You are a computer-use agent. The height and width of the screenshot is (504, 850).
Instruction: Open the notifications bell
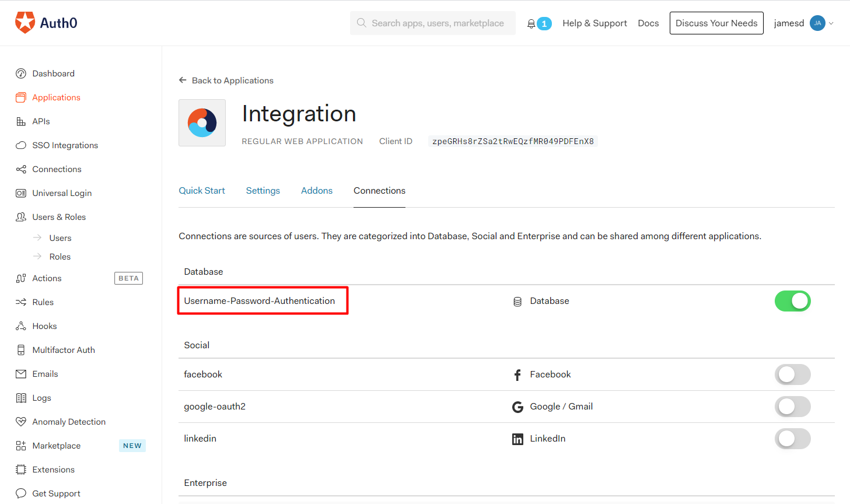pyautogui.click(x=531, y=24)
